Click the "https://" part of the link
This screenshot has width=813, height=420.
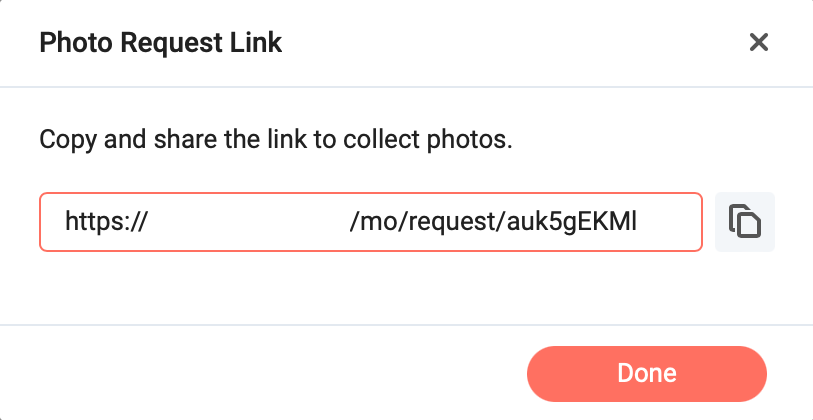coord(106,222)
